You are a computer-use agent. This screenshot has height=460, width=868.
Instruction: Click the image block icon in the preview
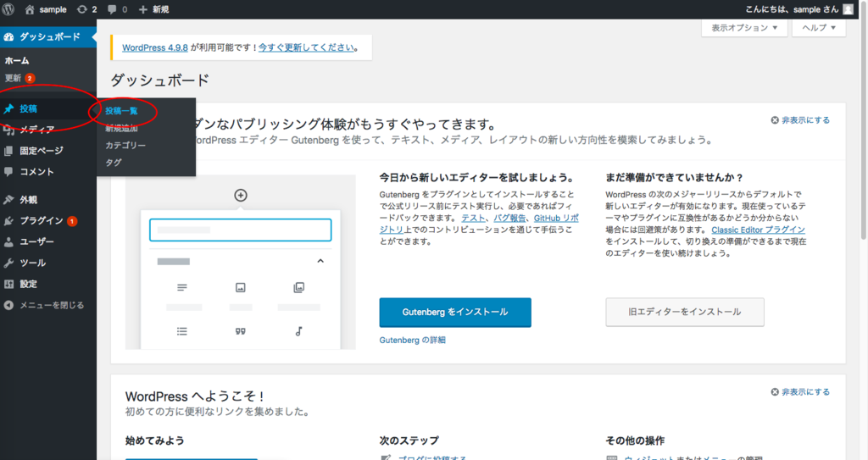tap(240, 287)
